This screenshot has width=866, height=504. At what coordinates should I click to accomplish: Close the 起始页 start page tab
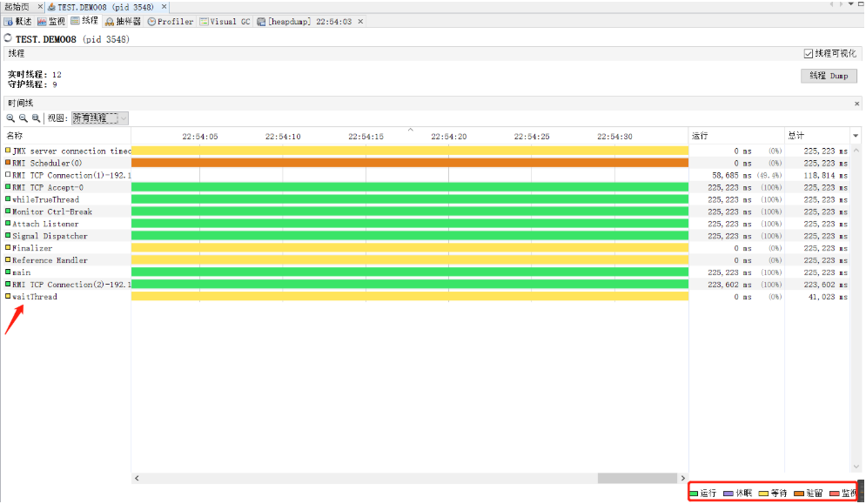click(x=40, y=7)
